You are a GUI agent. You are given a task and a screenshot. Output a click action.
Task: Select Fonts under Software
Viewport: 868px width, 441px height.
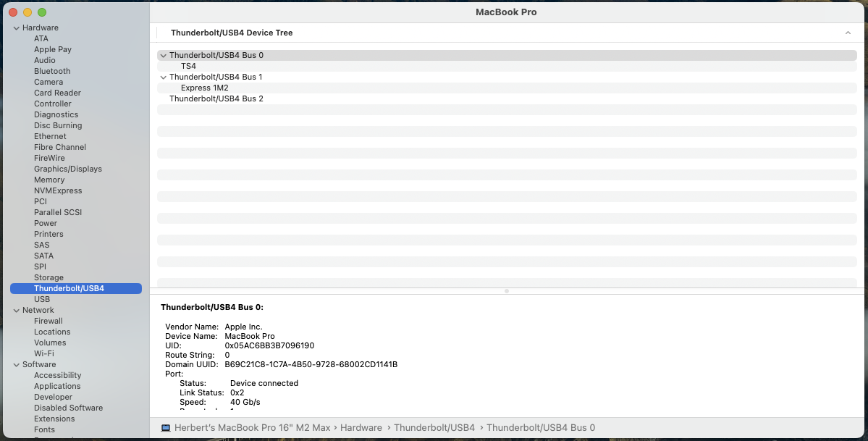tap(44, 429)
